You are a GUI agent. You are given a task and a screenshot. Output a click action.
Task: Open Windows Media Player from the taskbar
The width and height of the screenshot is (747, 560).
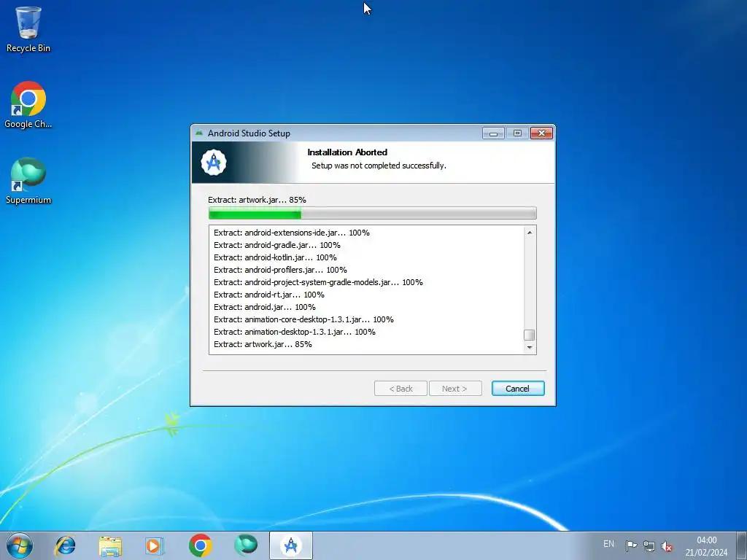(155, 545)
